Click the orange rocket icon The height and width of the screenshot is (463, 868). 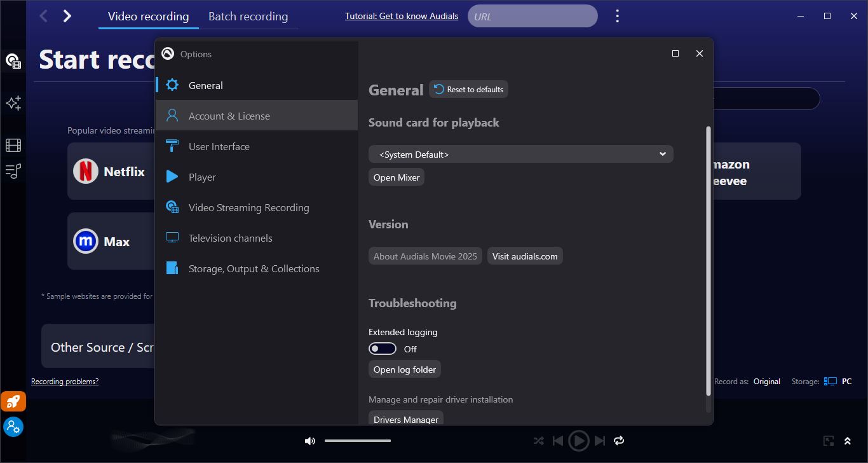pyautogui.click(x=13, y=401)
